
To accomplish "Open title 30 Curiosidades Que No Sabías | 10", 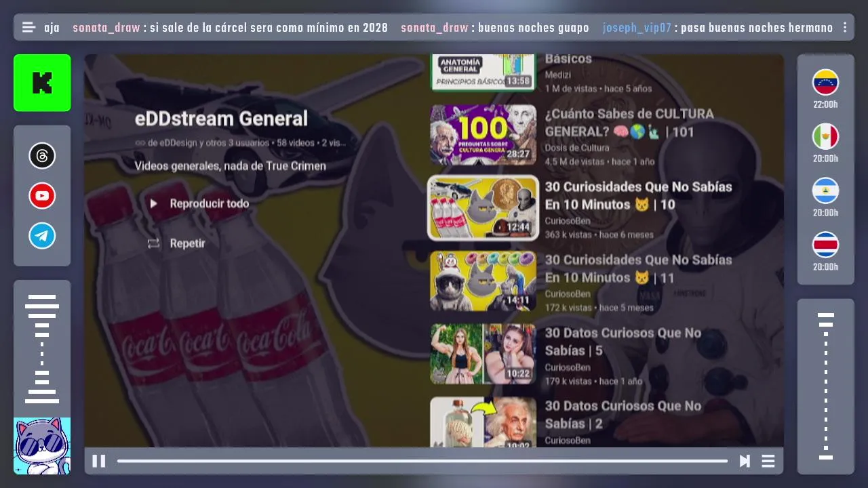I will pos(638,195).
